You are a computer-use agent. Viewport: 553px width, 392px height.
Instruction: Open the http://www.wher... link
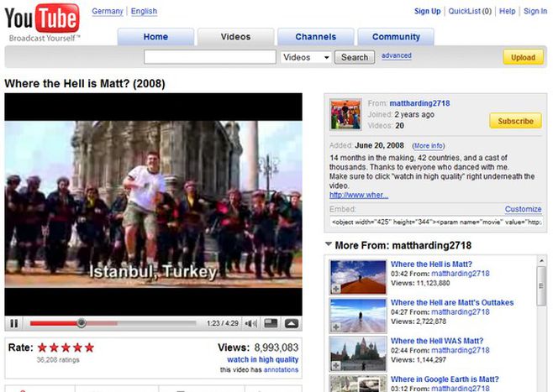pyautogui.click(x=359, y=195)
